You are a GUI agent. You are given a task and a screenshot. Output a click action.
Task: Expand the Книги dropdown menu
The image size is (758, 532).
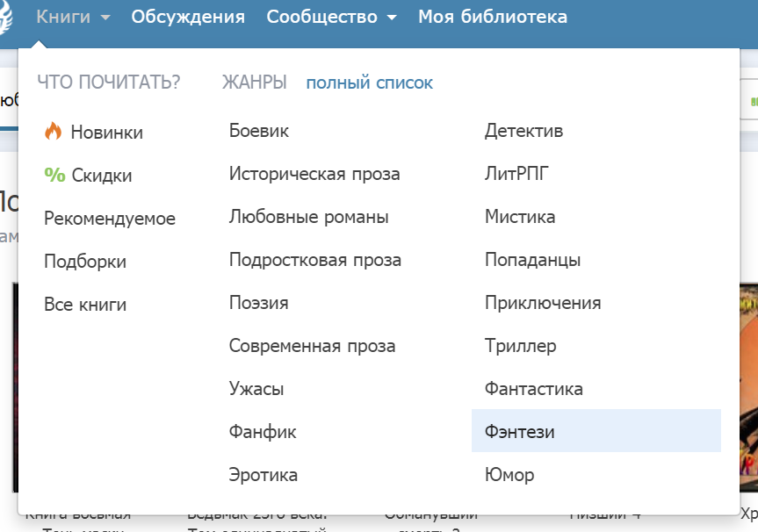coord(73,17)
